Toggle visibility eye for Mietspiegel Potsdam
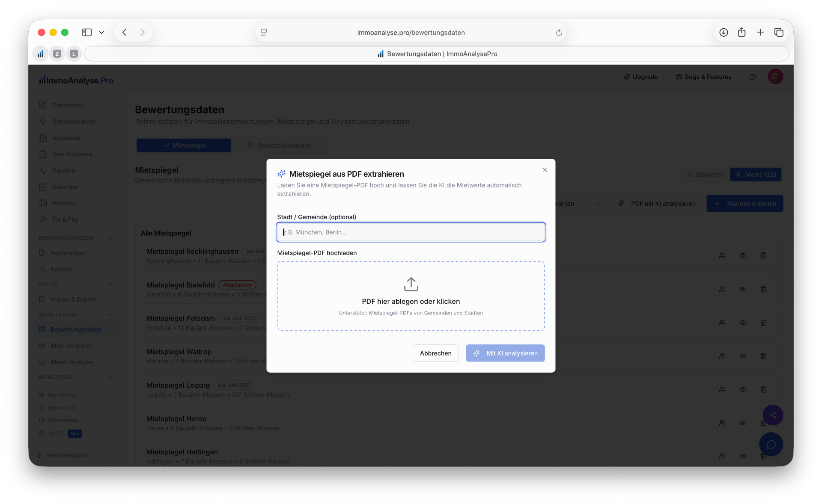Image resolution: width=822 pixels, height=504 pixels. (743, 323)
